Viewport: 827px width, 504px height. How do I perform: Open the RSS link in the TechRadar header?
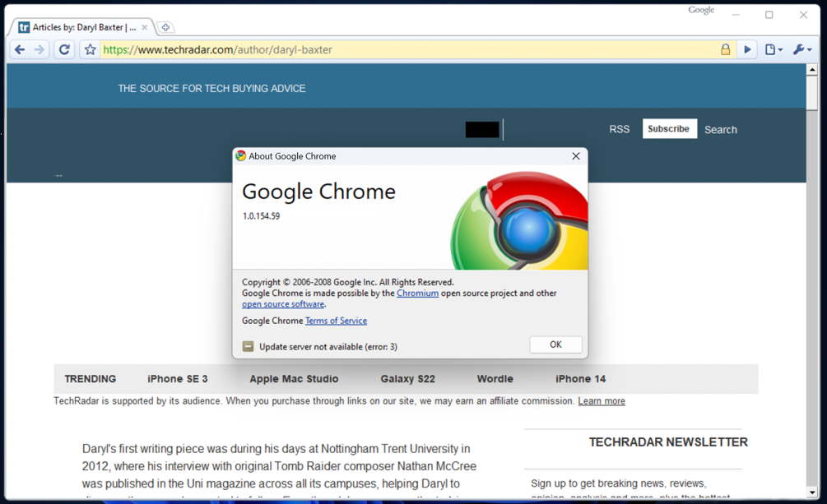619,129
